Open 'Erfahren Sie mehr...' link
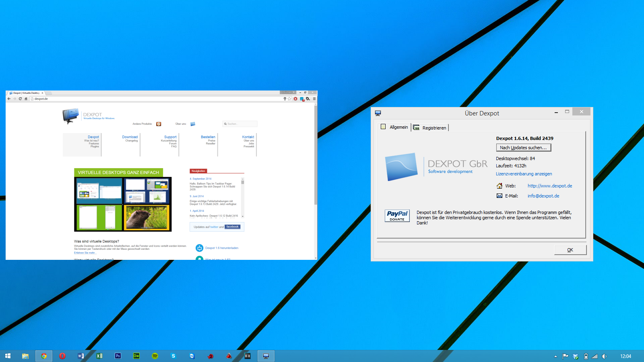644x362 pixels. tap(85, 253)
